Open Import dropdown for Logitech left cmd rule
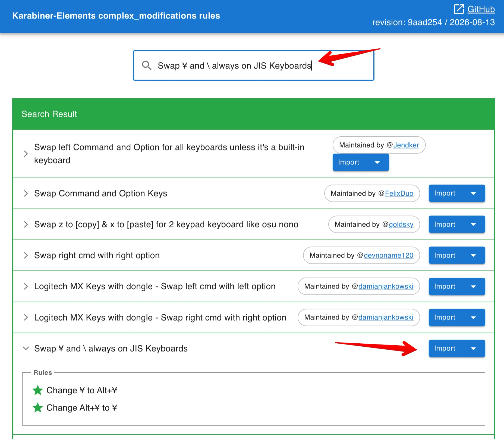 [473, 286]
